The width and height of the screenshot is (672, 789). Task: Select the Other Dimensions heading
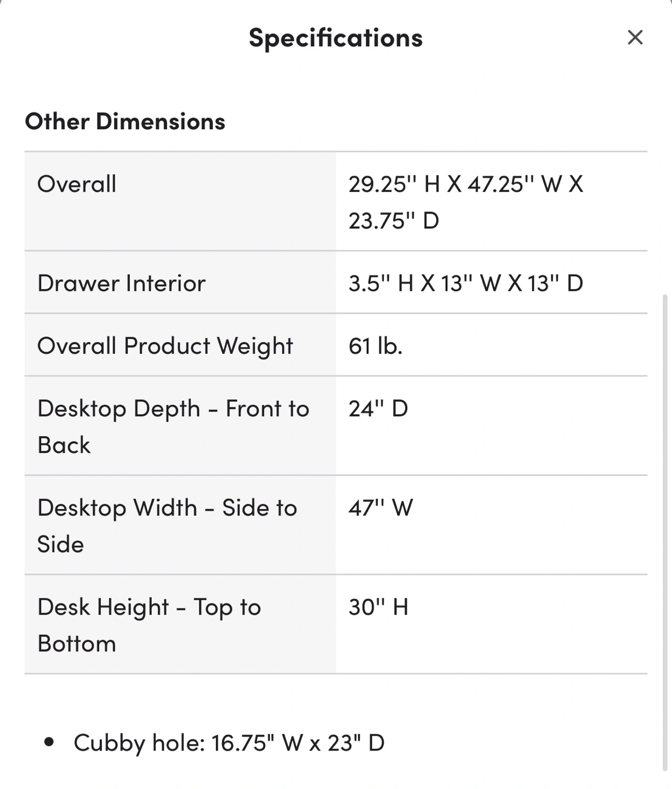coord(125,121)
